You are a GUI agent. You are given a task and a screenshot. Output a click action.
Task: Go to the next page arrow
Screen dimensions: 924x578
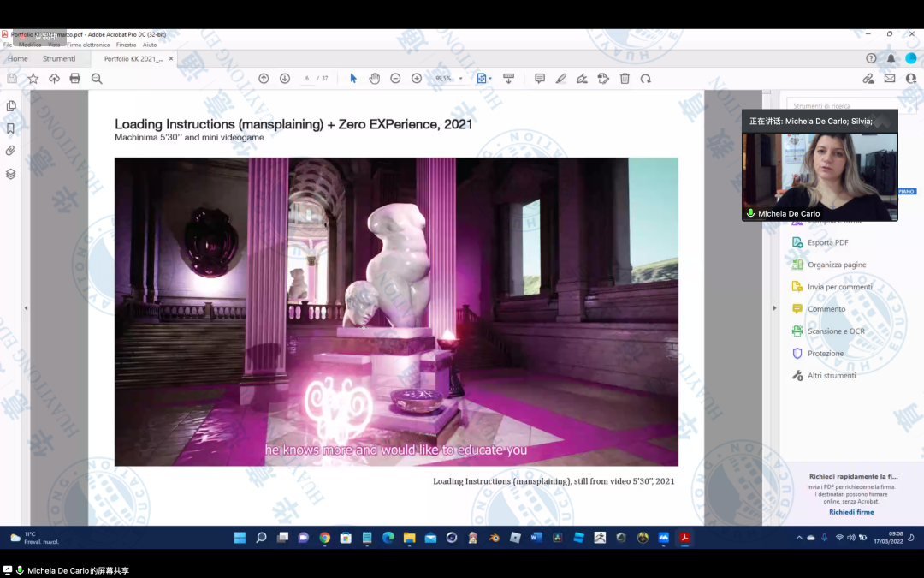coord(285,79)
